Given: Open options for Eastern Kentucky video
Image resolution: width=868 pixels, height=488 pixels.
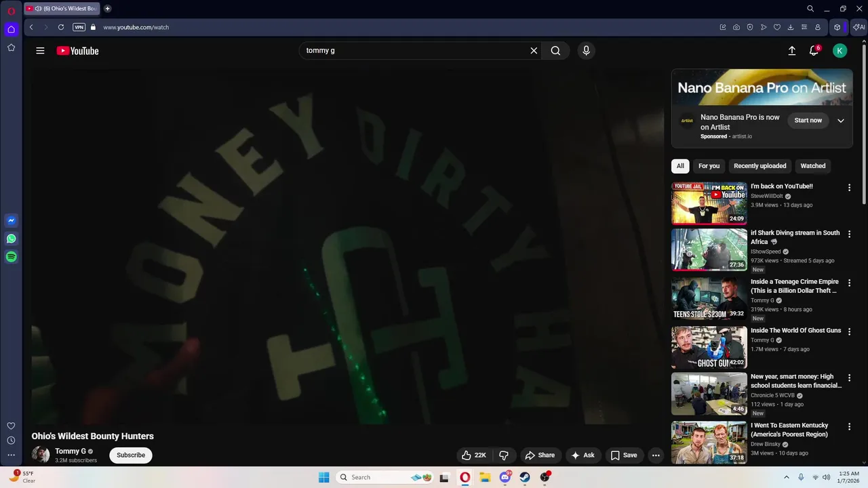Looking at the screenshot, I should [849, 426].
